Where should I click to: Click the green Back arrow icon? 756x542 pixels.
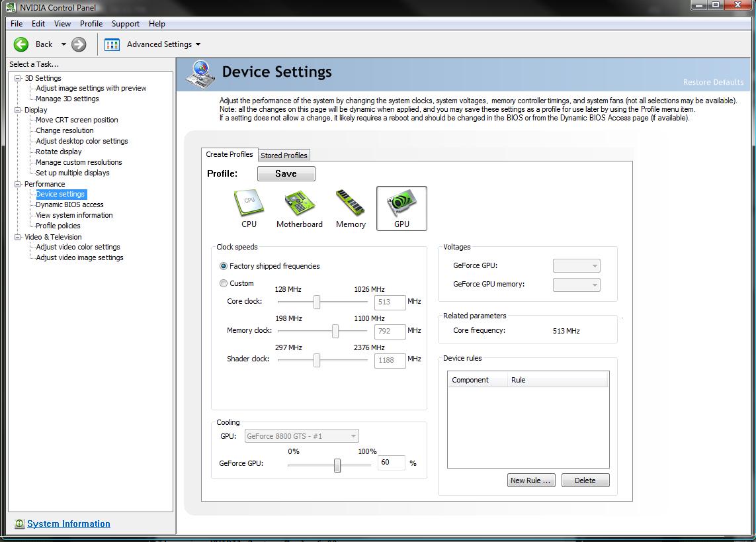(x=21, y=44)
